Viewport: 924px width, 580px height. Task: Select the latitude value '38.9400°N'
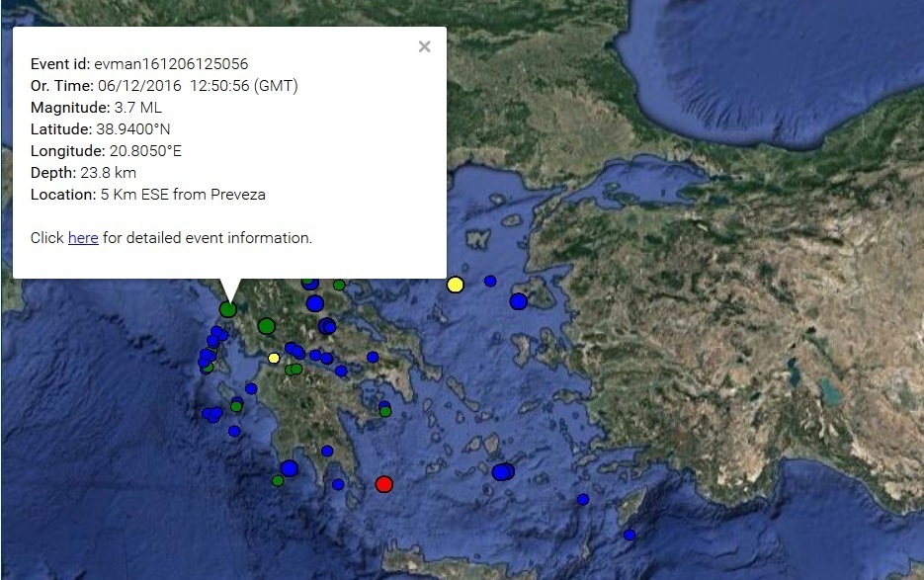click(133, 129)
